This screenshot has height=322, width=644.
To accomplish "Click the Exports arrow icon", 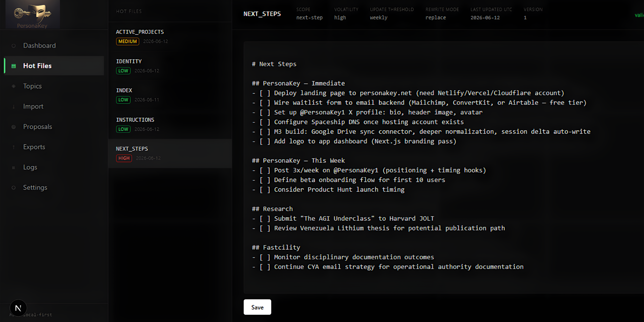I will click(x=14, y=147).
